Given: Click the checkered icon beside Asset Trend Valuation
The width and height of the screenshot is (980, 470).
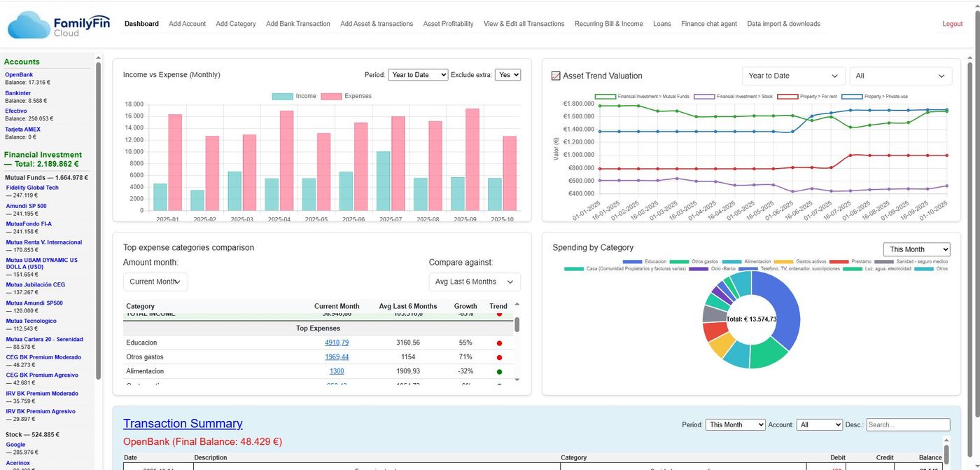Looking at the screenshot, I should 555,75.
